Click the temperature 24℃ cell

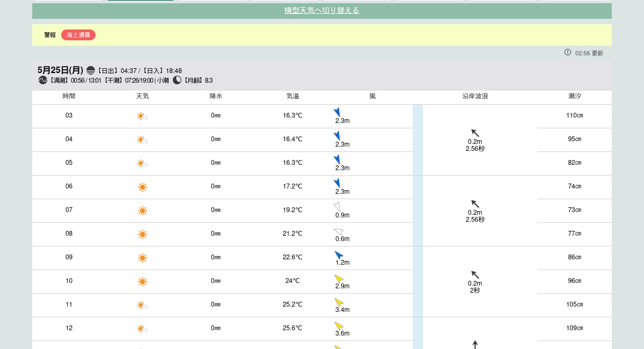(292, 281)
